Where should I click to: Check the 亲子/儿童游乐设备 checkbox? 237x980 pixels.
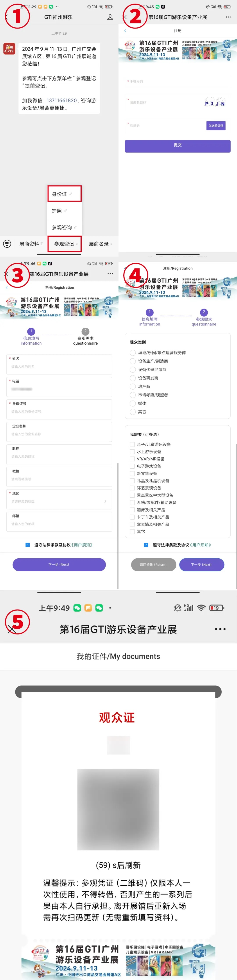pos(132,444)
